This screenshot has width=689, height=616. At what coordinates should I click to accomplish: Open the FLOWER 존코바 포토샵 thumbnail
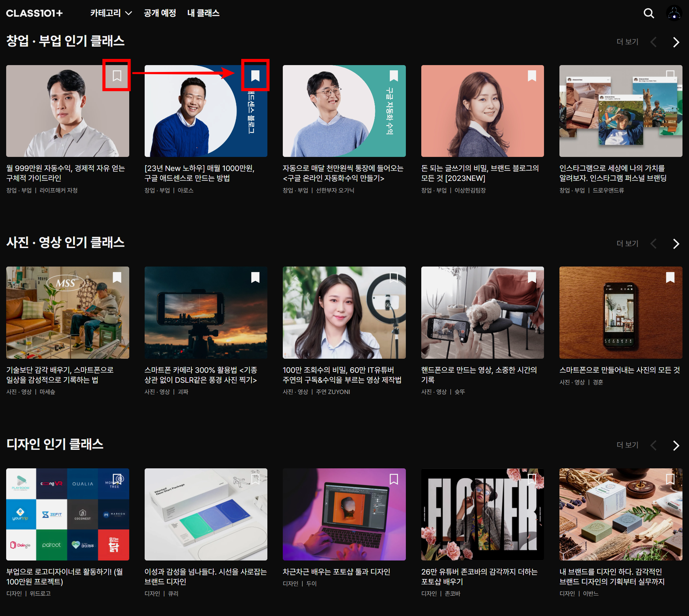coord(482,514)
